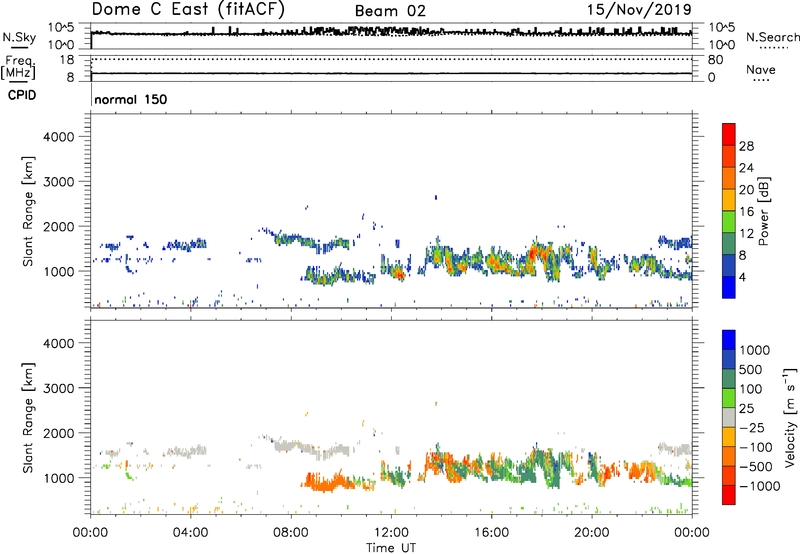
Task: Click the 'Nave' legend label
Action: (761, 70)
